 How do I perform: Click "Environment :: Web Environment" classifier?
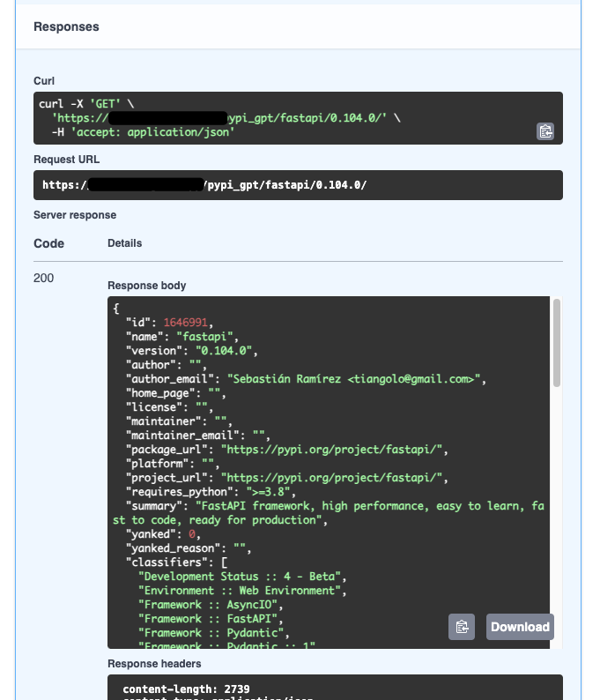240,591
